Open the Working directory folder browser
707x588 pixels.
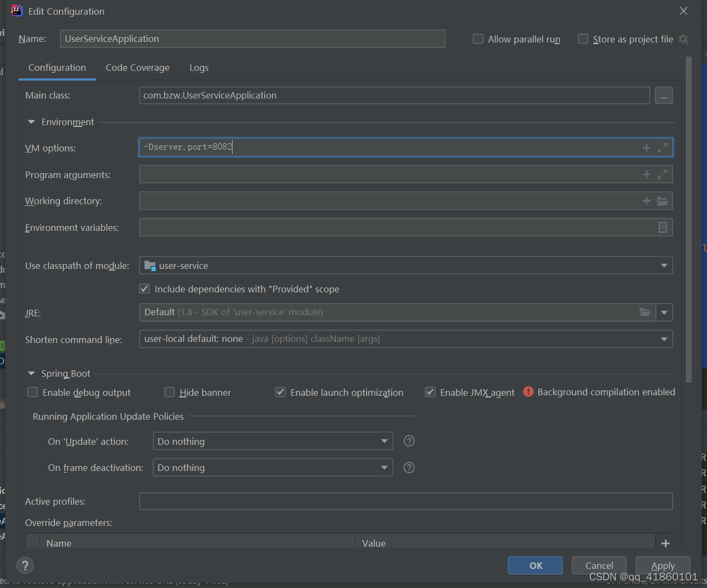point(662,201)
